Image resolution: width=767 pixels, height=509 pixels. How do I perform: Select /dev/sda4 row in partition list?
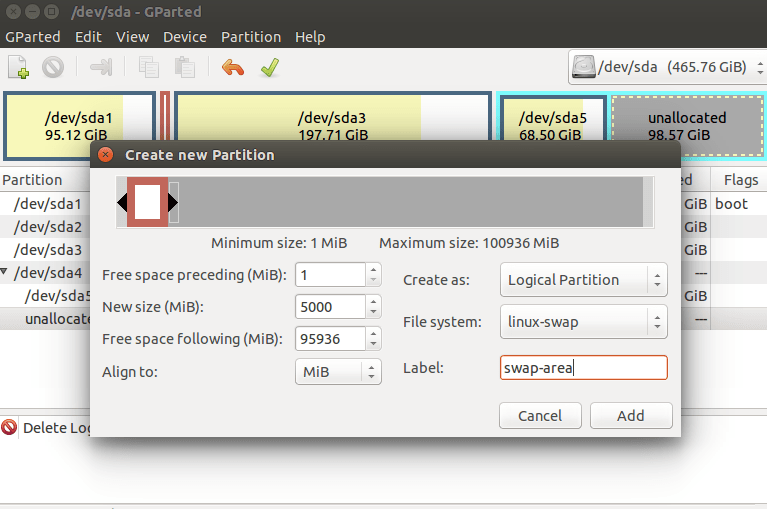[45, 273]
